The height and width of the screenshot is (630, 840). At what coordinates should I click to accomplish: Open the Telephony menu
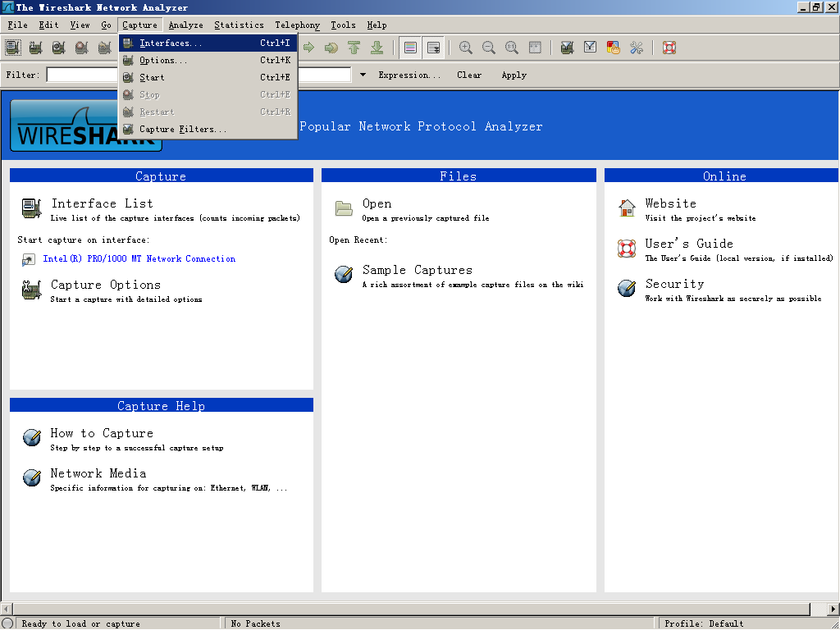[x=297, y=25]
